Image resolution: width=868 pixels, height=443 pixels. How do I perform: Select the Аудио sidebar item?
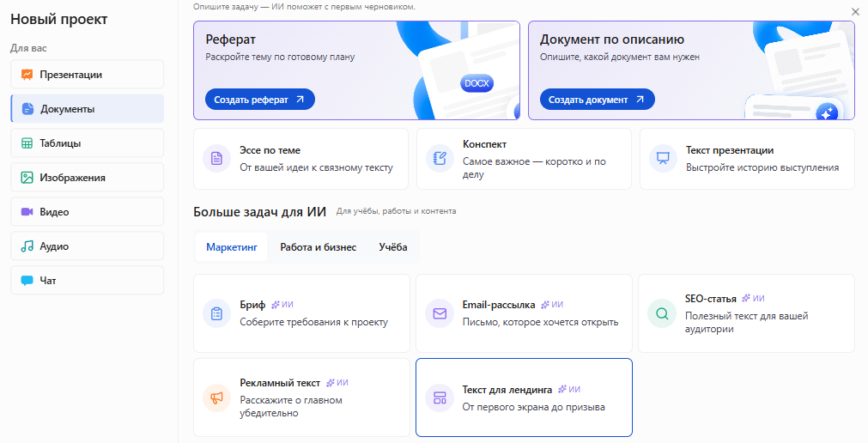pos(87,246)
